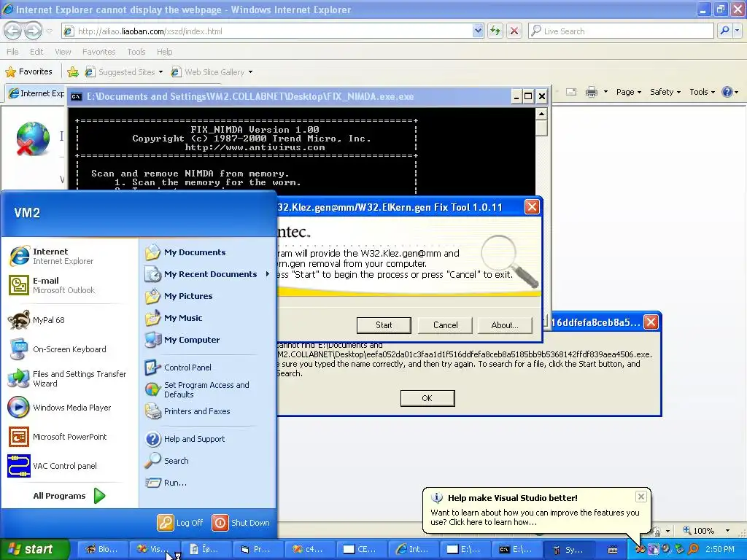The image size is (747, 560).
Task: Select the Internet Explorer page tab
Action: click(36, 93)
